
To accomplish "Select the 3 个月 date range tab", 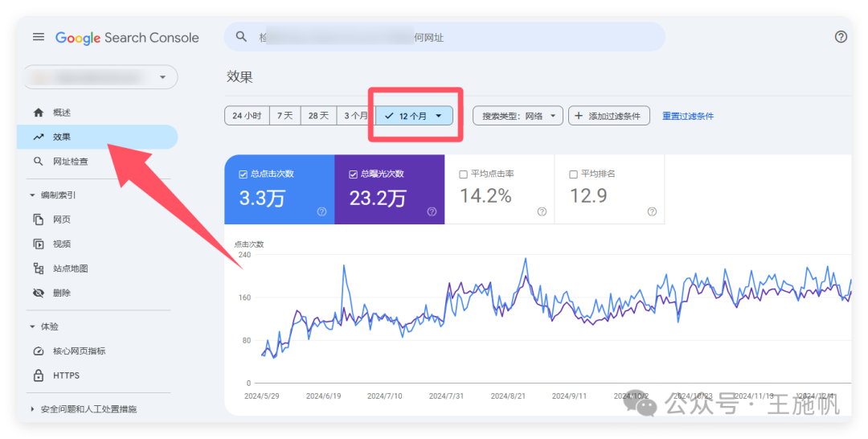I will (356, 116).
